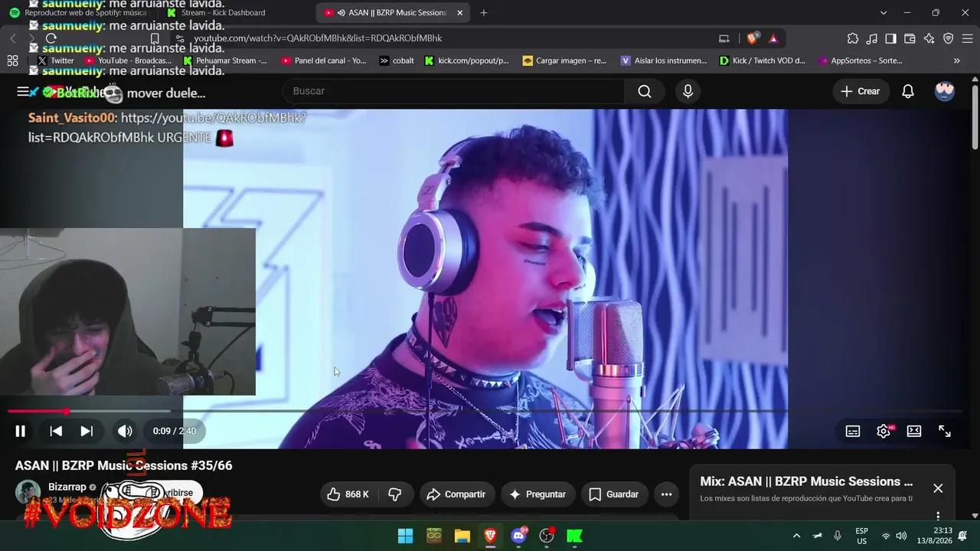Open the Brave media playlist note icon
Screen dimensions: 980x551
[872, 38]
